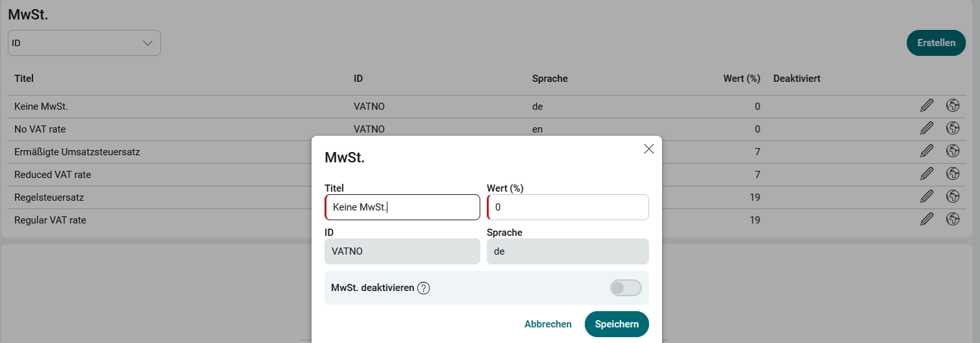Save changes with Speichern button

(617, 324)
